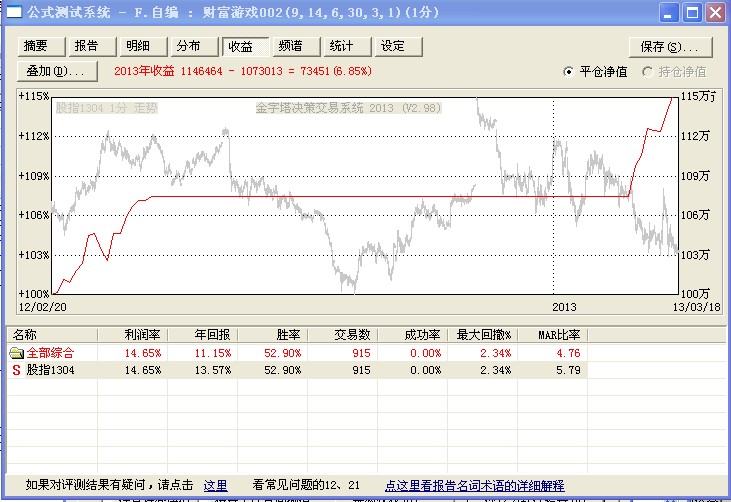
Task: Open the report terminology explanation link
Action: click(474, 485)
